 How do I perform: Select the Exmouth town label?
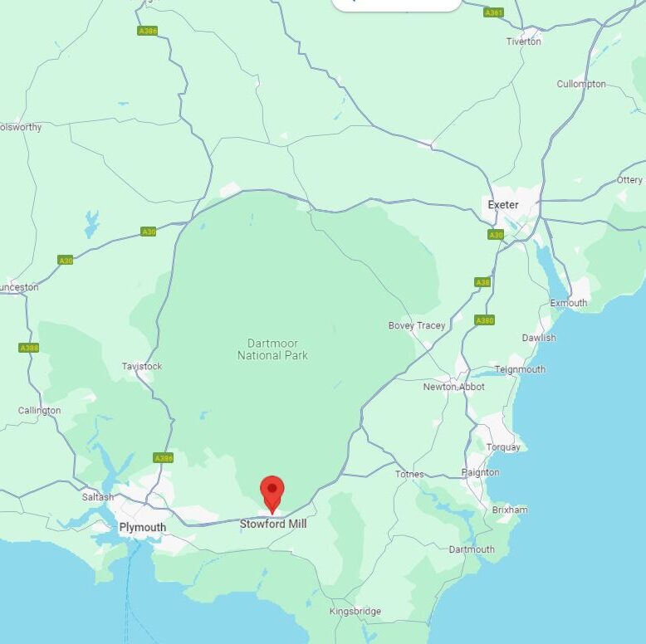point(569,303)
